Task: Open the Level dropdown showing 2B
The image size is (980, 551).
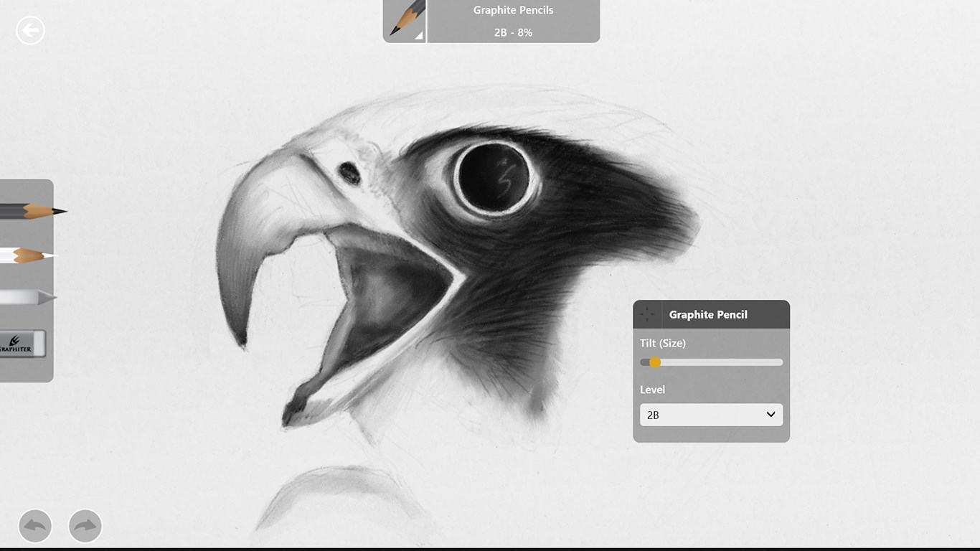Action: (x=711, y=415)
